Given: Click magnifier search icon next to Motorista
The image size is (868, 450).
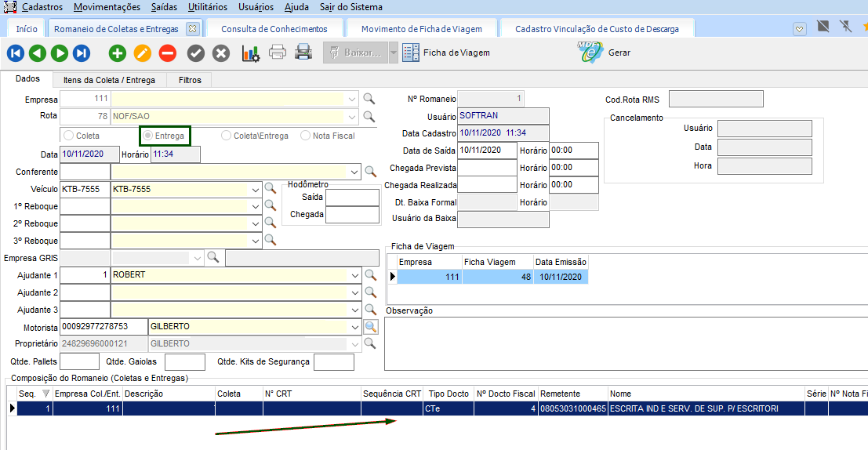Looking at the screenshot, I should tap(370, 327).
